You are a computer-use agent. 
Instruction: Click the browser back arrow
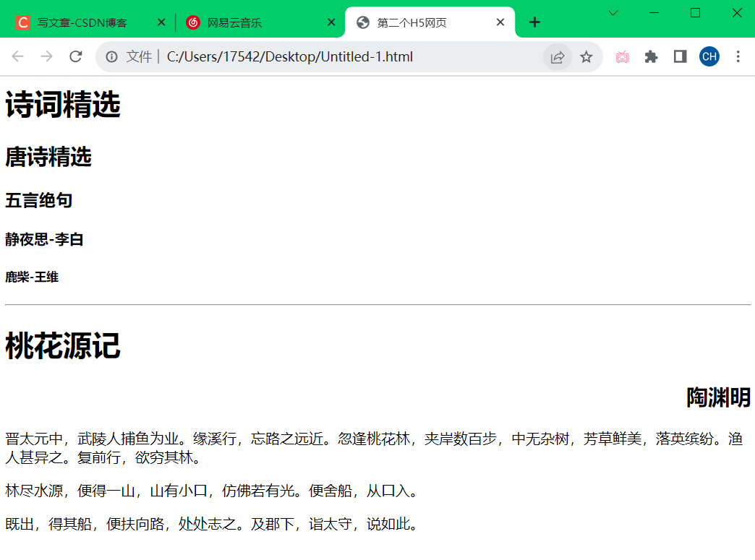(x=17, y=56)
